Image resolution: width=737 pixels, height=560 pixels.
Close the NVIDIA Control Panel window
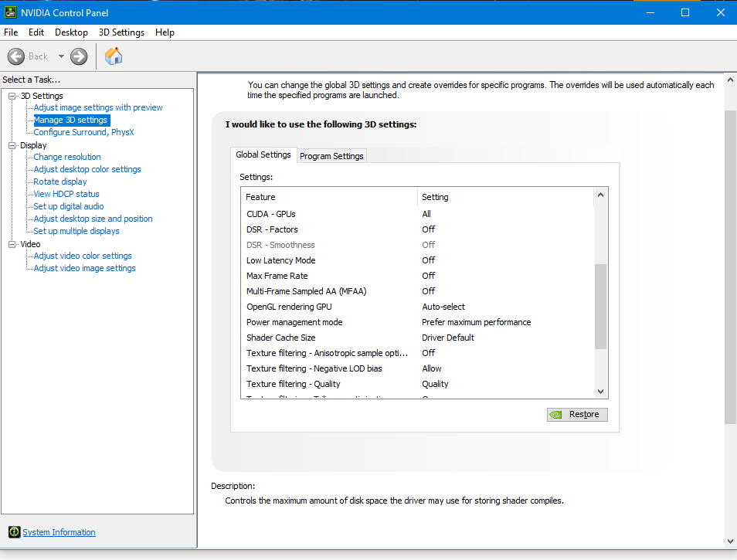tap(720, 12)
